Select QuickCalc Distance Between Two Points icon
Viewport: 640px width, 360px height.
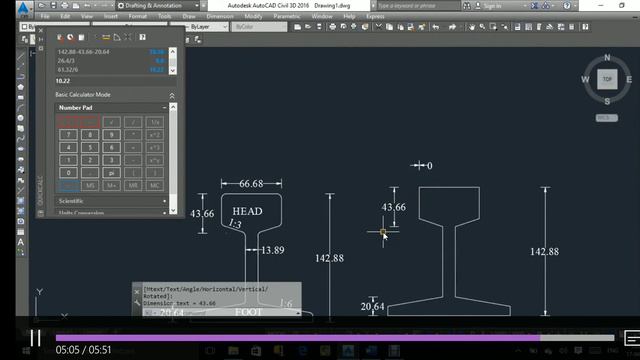coord(106,38)
